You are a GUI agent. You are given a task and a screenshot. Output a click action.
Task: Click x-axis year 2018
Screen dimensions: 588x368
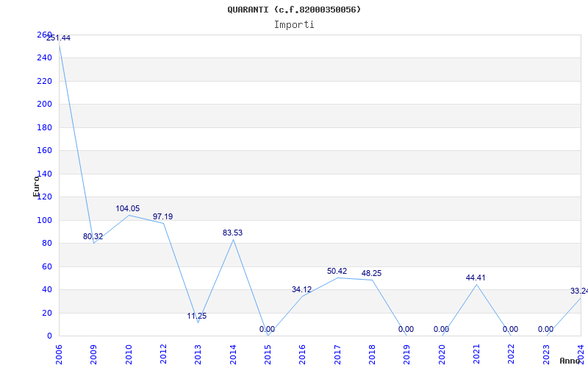tap(372, 354)
